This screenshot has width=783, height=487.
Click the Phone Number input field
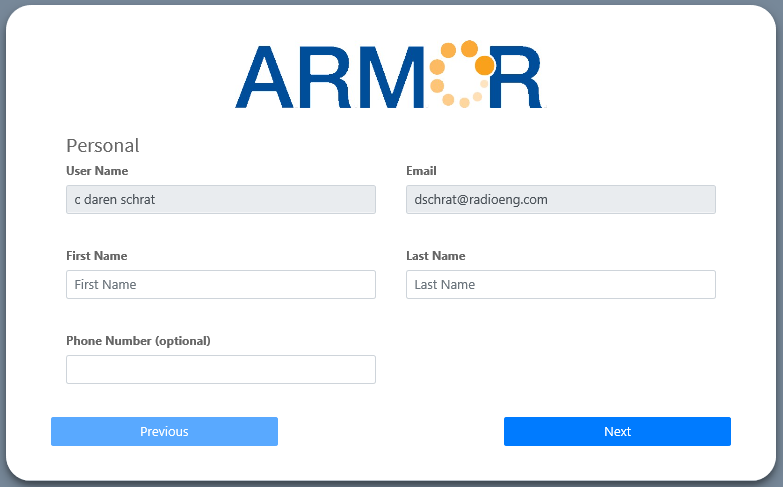tap(221, 370)
